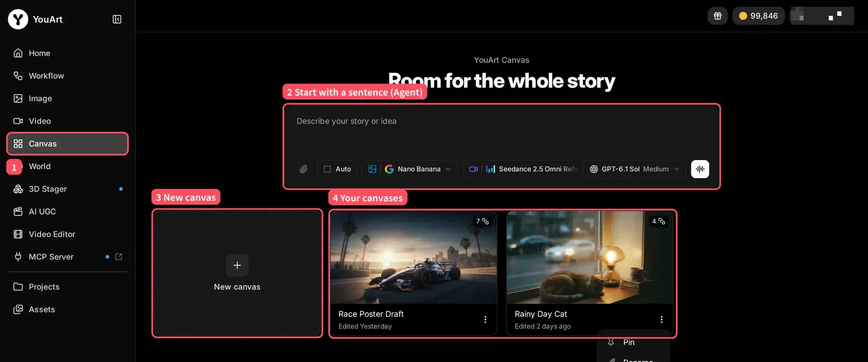Create a New canvas
The width and height of the screenshot is (868, 362).
click(237, 273)
